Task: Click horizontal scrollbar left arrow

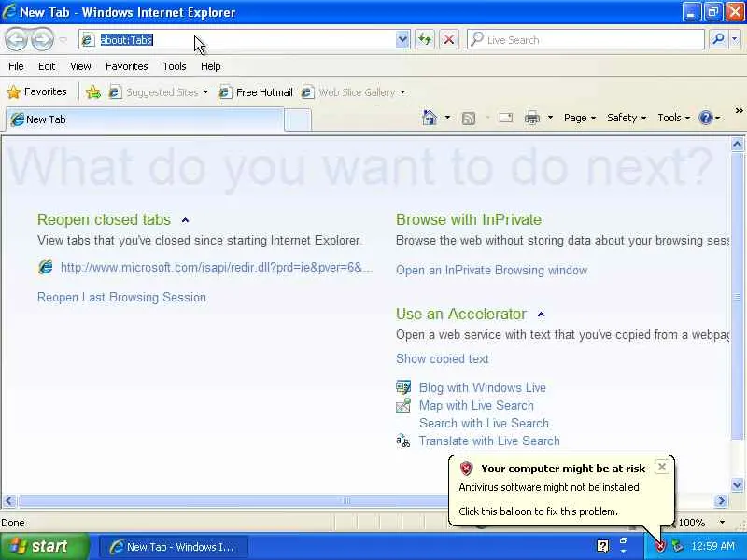Action: tap(9, 500)
